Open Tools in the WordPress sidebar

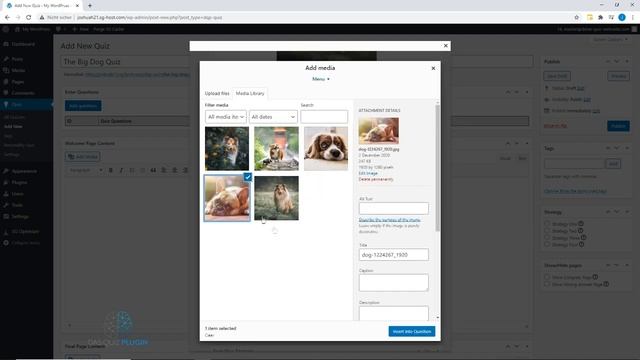pyautogui.click(x=17, y=205)
